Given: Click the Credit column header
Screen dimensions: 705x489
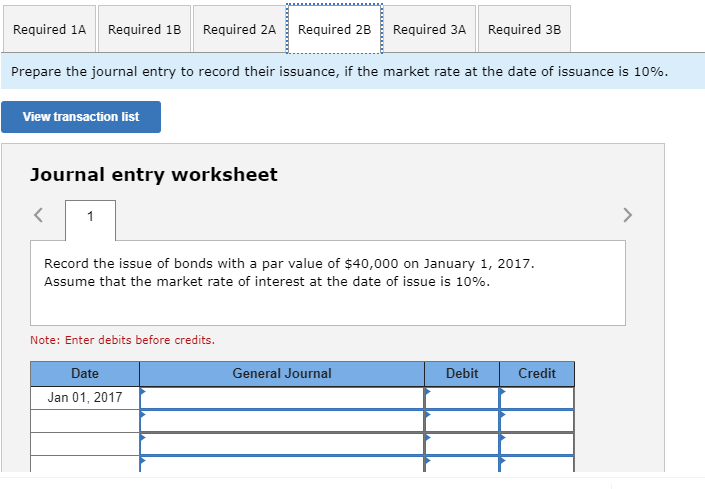Looking at the screenshot, I should click(x=537, y=373).
